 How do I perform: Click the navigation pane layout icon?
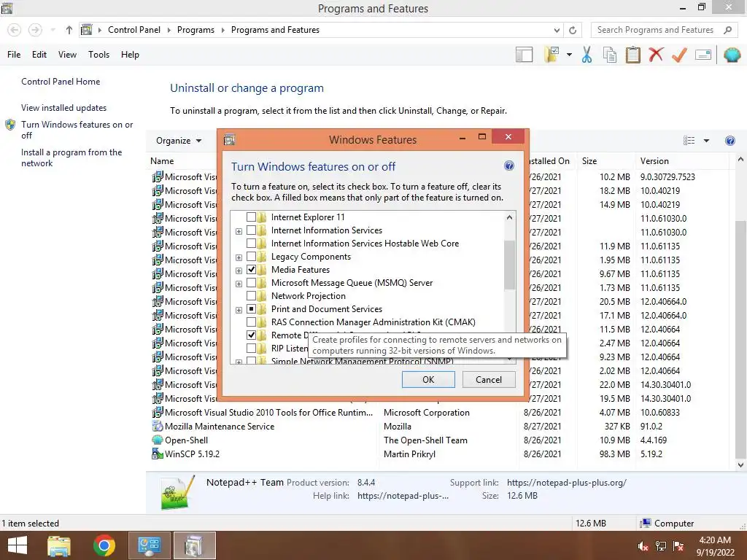point(524,55)
